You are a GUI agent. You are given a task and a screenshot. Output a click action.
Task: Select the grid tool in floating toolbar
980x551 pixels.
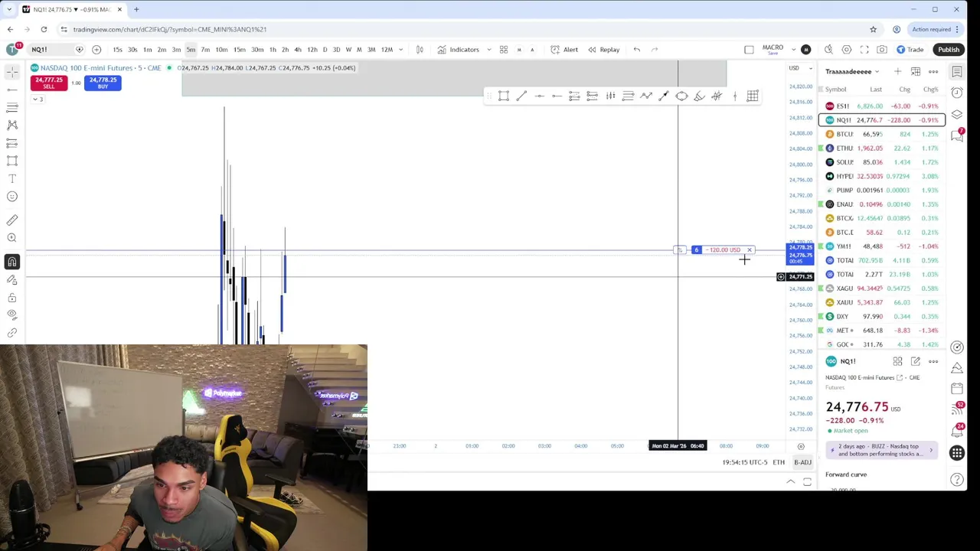753,96
